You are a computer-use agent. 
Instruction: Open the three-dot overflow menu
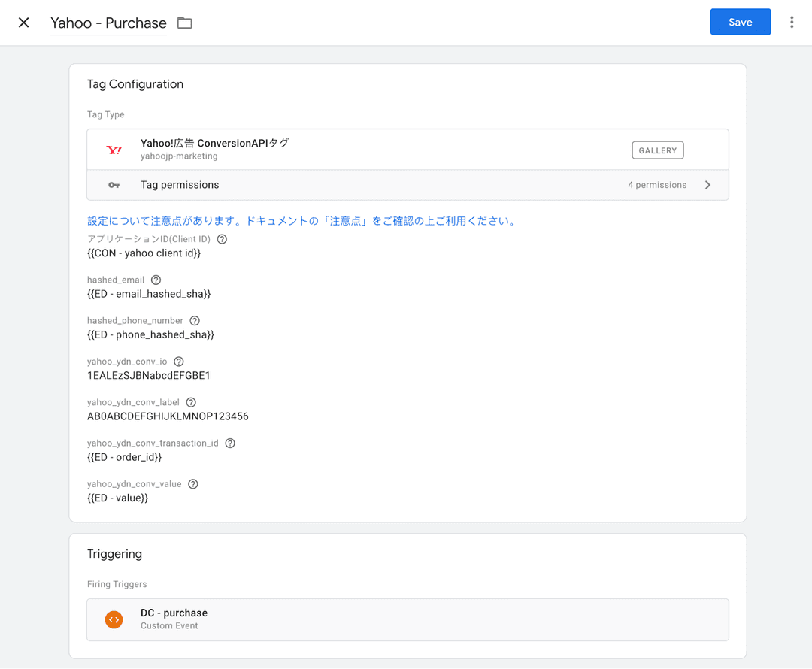(792, 22)
